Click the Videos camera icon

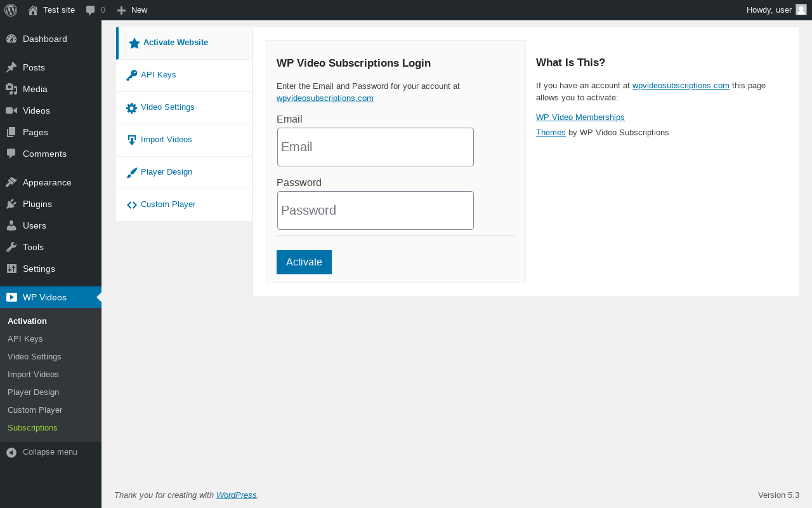click(x=11, y=110)
